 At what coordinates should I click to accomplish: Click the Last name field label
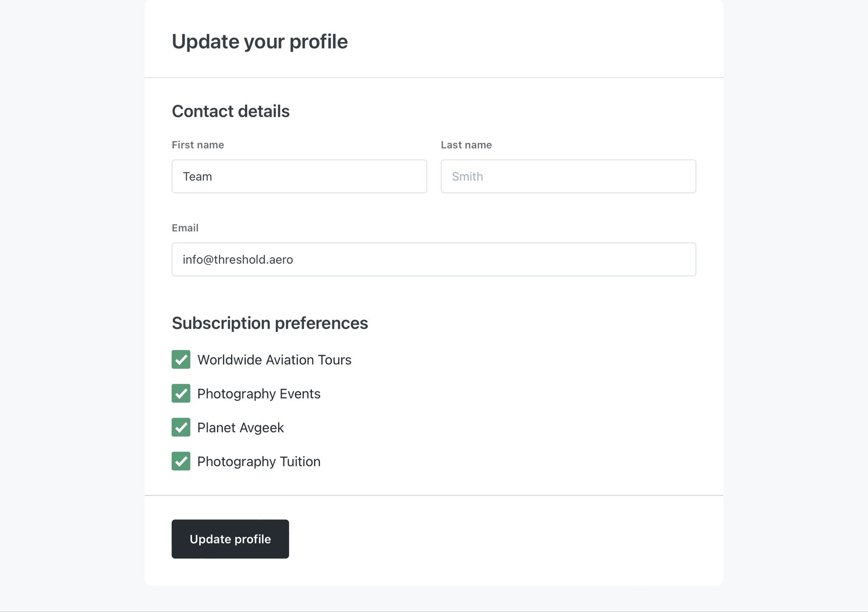tap(466, 145)
